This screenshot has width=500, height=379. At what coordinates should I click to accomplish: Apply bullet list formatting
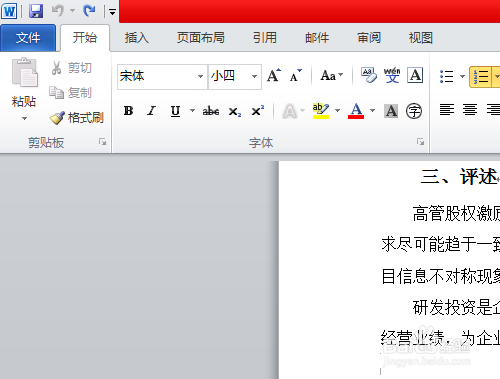coord(447,76)
